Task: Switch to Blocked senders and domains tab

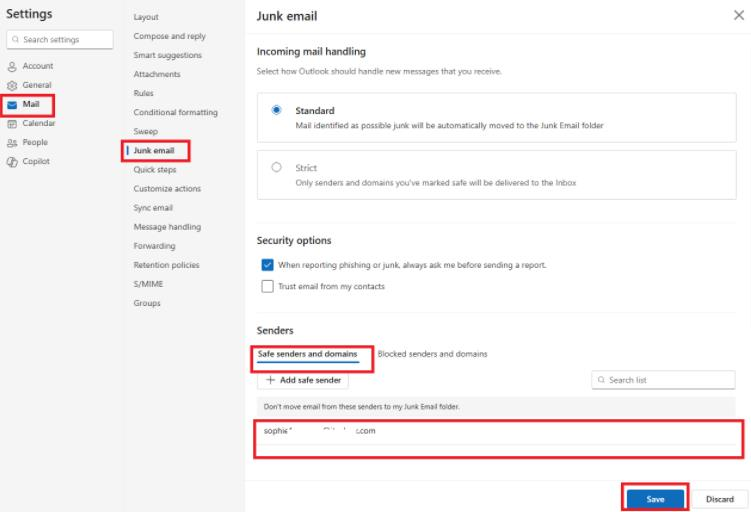Action: [x=432, y=354]
